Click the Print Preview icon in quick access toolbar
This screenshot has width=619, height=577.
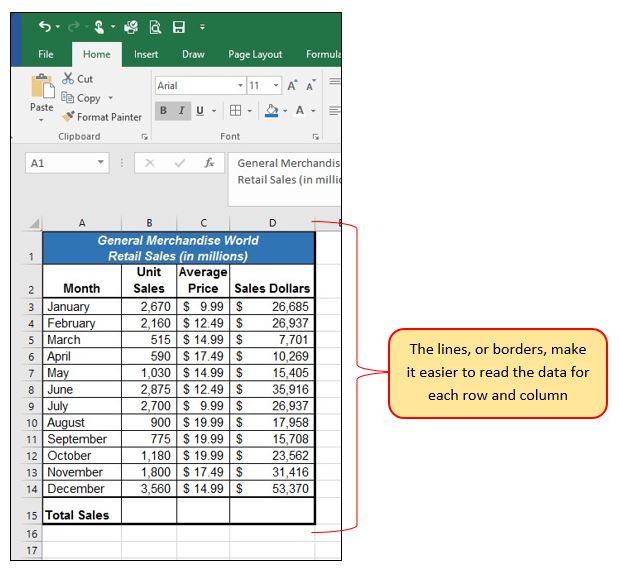pos(155,27)
